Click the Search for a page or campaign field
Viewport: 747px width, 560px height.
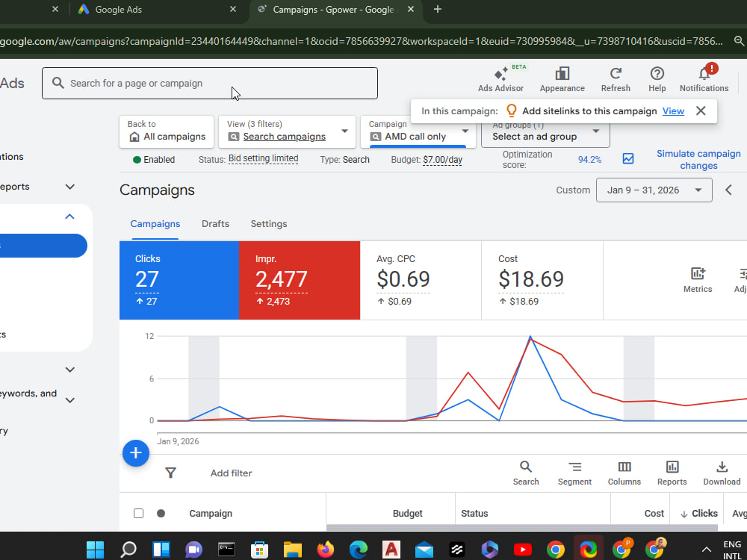[x=210, y=84]
